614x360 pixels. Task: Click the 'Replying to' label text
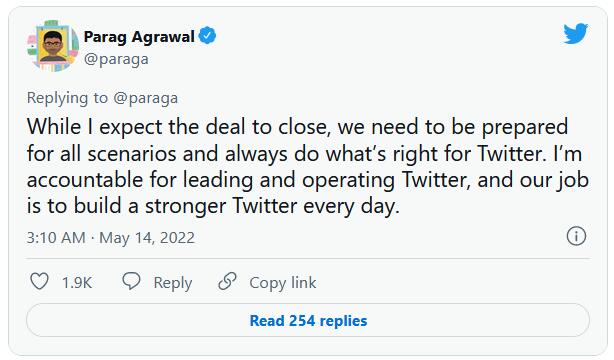tap(67, 98)
